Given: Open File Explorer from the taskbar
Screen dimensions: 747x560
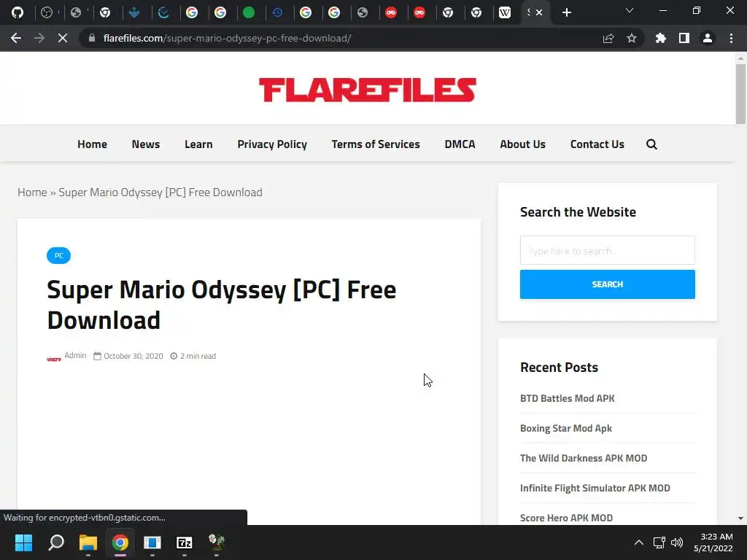Looking at the screenshot, I should 88,542.
